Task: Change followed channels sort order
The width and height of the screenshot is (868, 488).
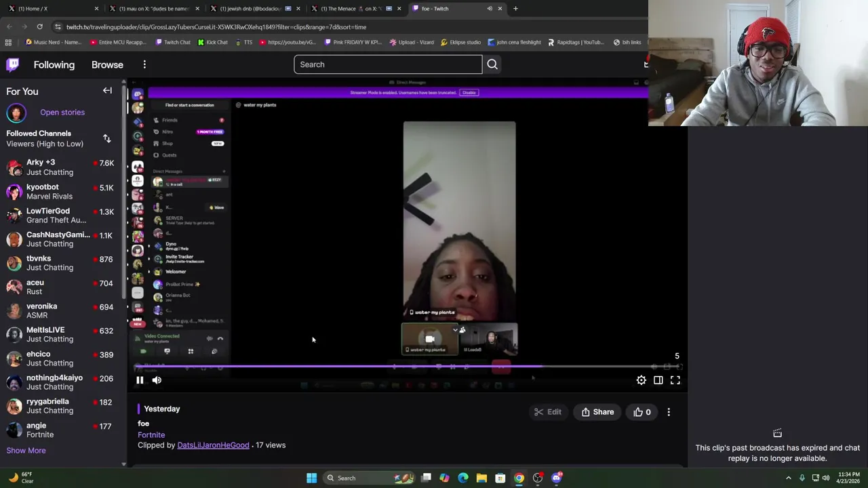Action: coord(106,138)
